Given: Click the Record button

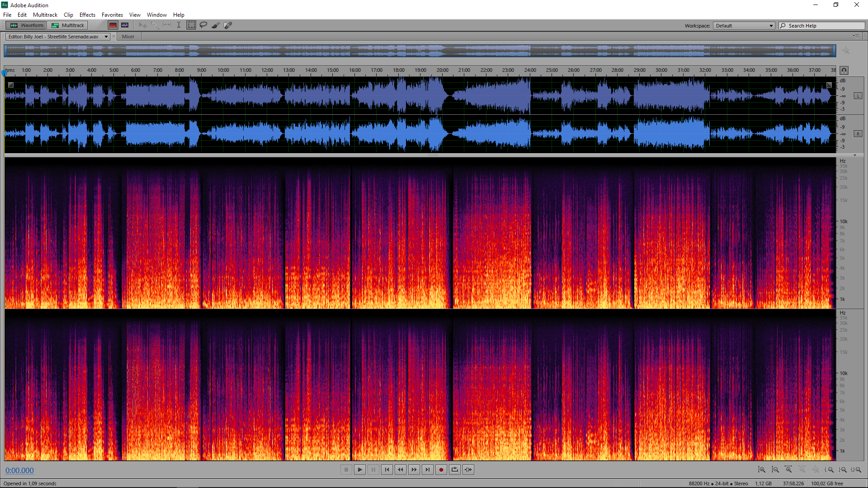Looking at the screenshot, I should tap(441, 470).
